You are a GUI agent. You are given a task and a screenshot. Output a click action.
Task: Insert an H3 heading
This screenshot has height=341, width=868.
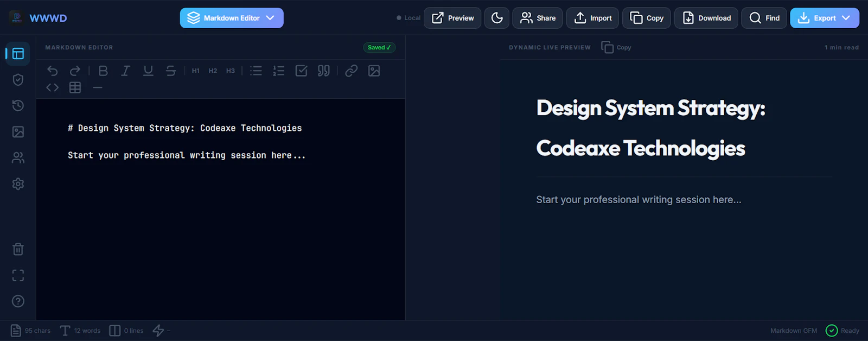pyautogui.click(x=231, y=71)
